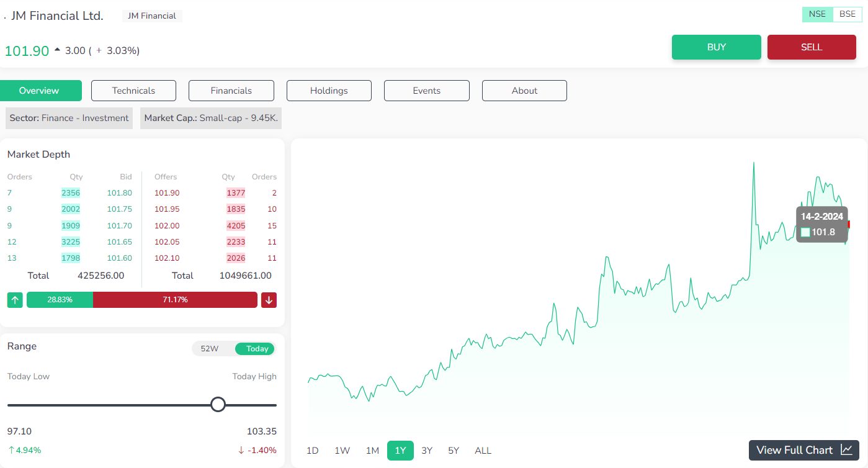Click bid price 101.65
The width and height of the screenshot is (868, 468).
[x=119, y=241]
